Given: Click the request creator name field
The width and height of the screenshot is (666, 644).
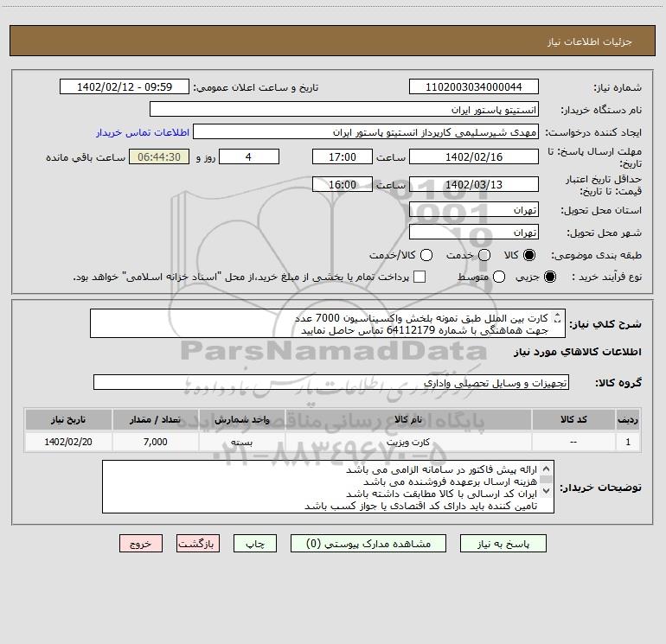Looking at the screenshot, I should tap(366, 132).
